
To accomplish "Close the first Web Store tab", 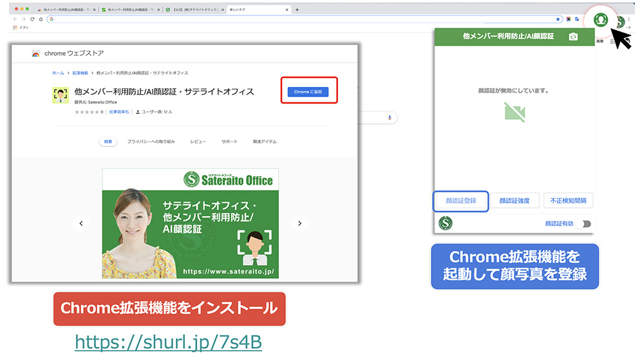I will (95, 10).
